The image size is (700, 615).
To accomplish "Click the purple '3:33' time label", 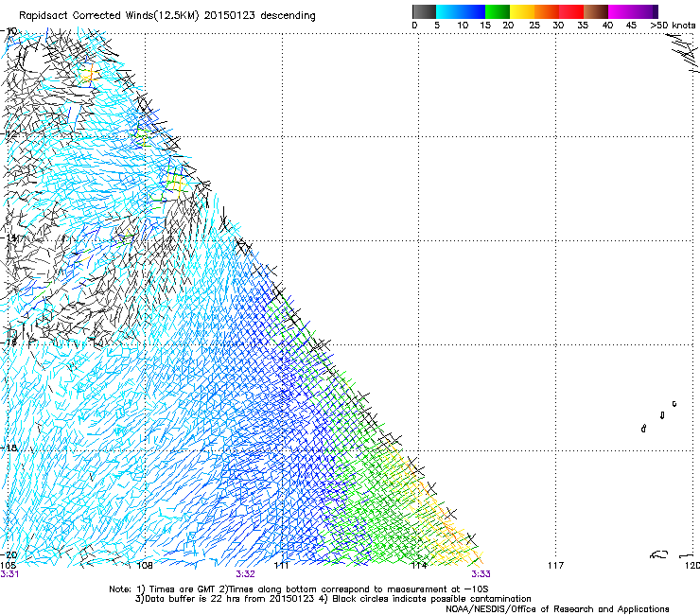I will click(481, 574).
